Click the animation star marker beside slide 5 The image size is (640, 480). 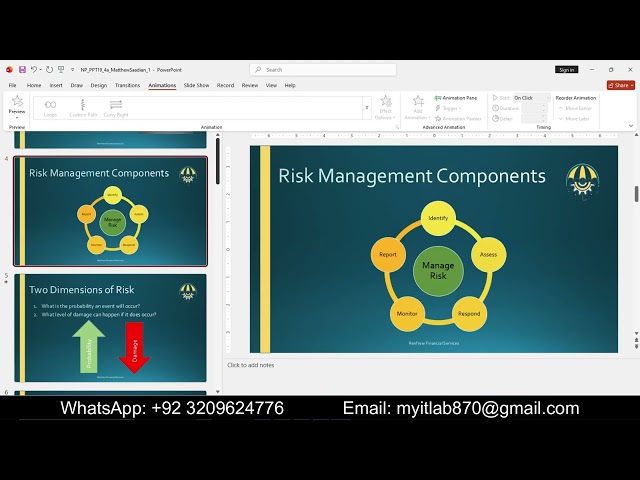[x=6, y=282]
